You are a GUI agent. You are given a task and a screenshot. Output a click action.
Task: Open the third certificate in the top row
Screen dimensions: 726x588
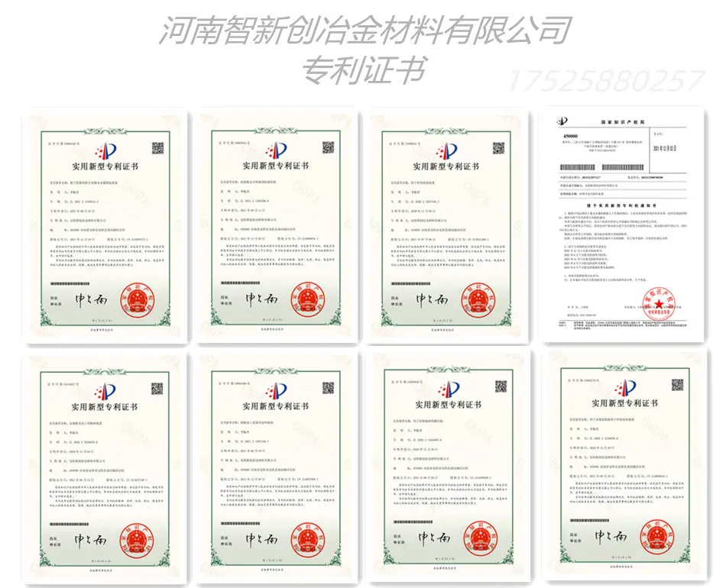click(x=447, y=227)
